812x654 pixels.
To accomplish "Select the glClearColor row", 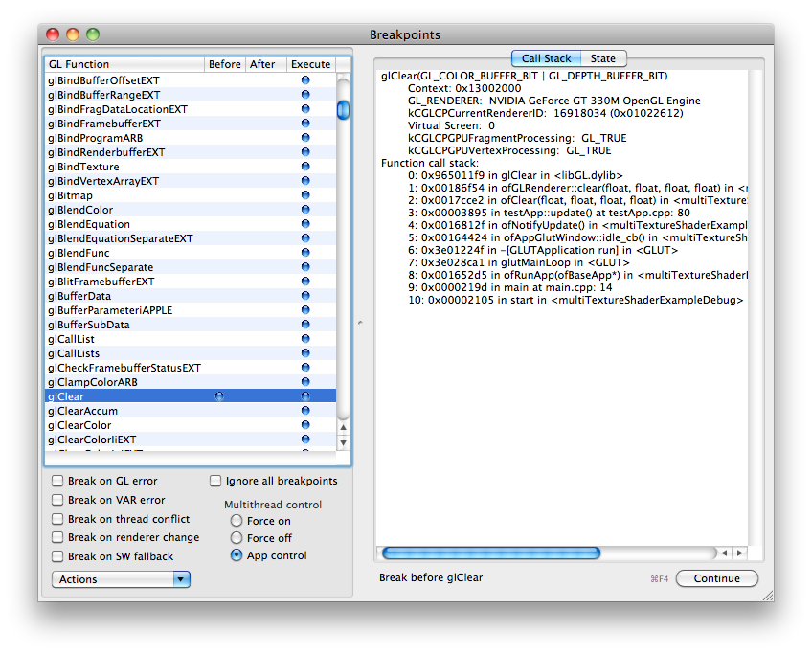I will pyautogui.click(x=191, y=425).
